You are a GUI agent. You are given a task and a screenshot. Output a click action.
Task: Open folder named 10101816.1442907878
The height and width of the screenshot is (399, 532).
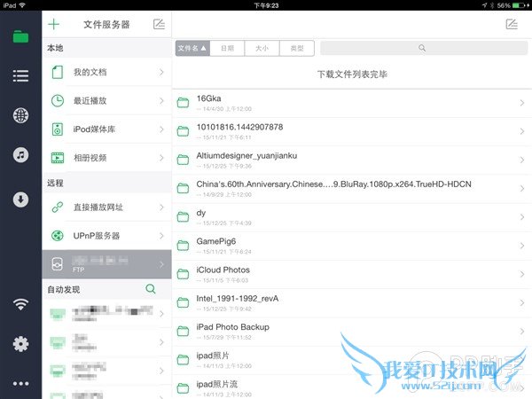click(x=239, y=127)
